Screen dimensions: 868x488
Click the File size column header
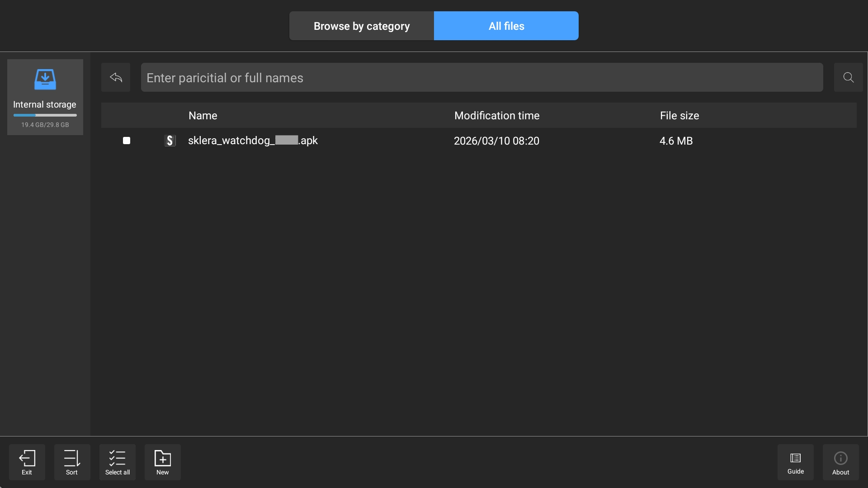679,116
